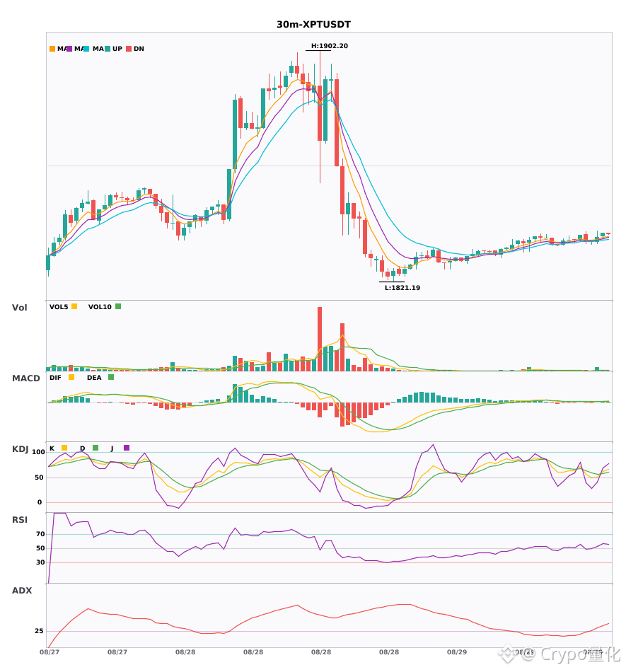The width and height of the screenshot is (626, 672).
Task: Click the MACD panel label
Action: point(25,378)
